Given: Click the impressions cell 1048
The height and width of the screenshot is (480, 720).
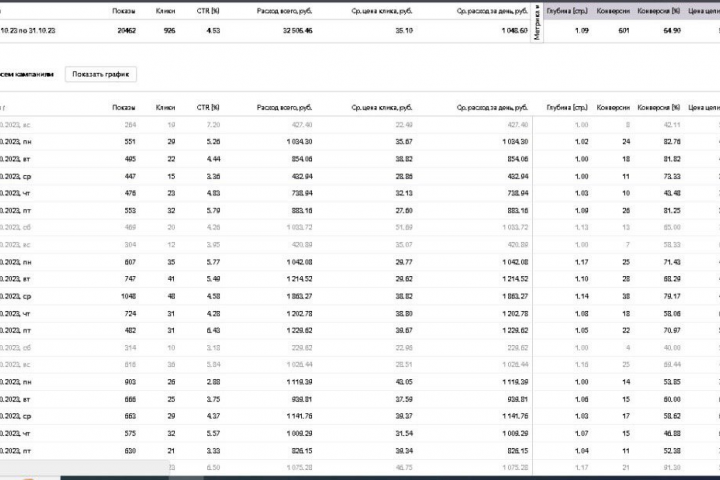Looking at the screenshot, I should (x=129, y=297).
